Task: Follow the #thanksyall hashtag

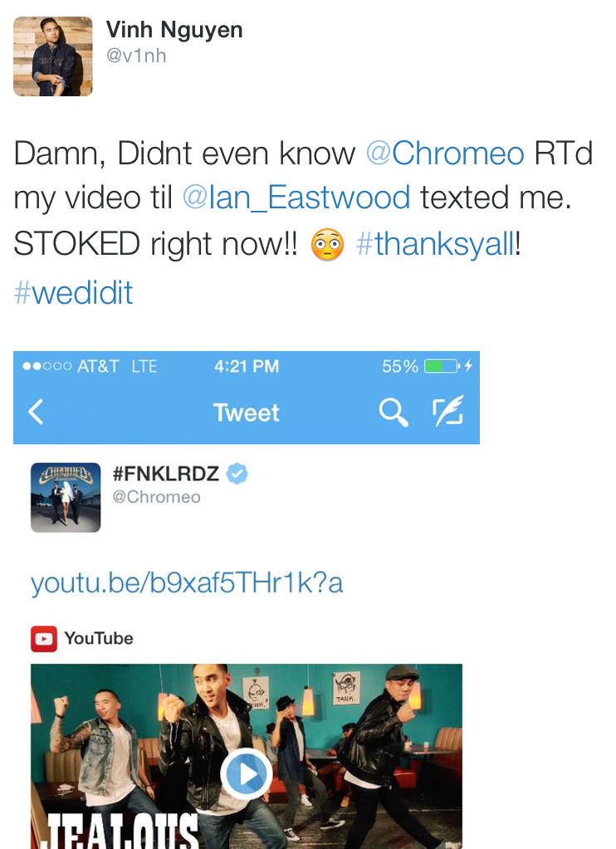Action: click(436, 244)
